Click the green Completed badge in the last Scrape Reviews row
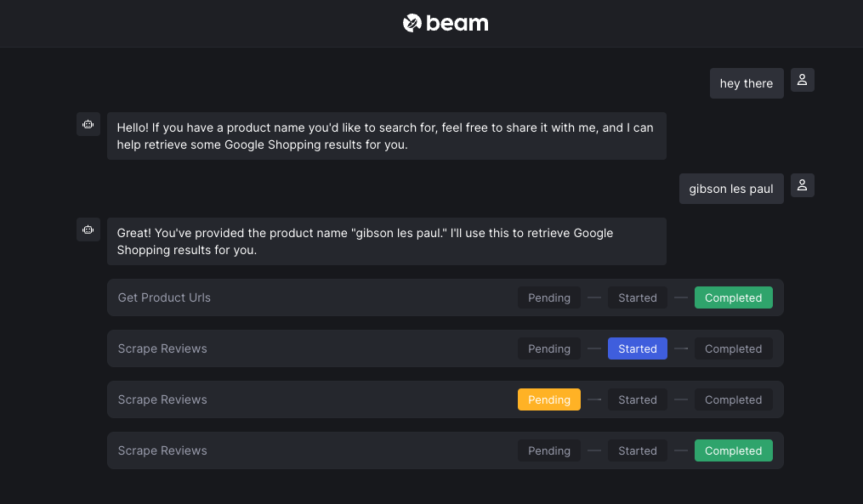 click(x=733, y=450)
